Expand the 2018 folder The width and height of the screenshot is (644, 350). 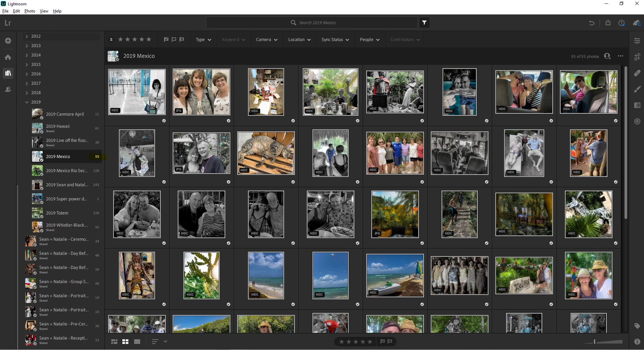coord(27,93)
